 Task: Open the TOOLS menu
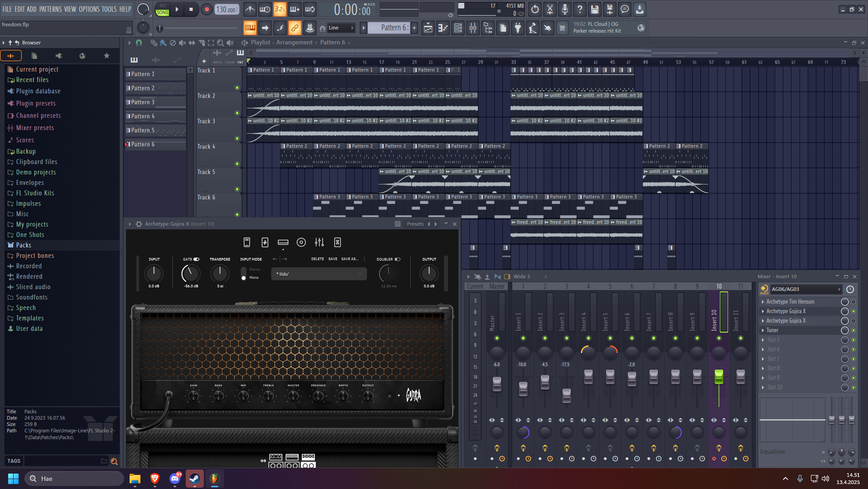click(x=109, y=9)
